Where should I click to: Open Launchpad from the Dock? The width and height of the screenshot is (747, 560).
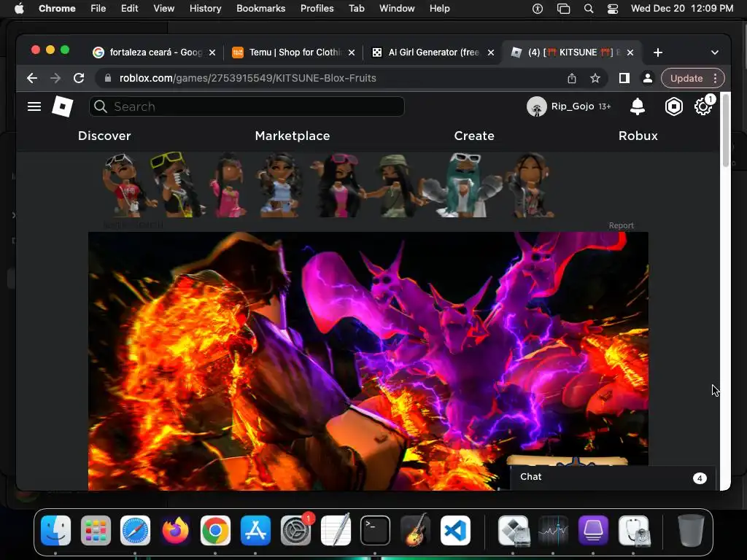coord(96,531)
